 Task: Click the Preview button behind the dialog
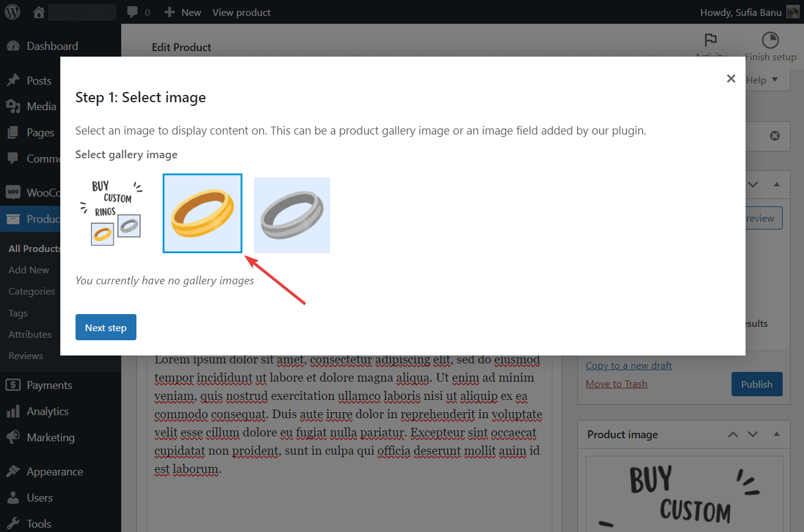click(764, 219)
